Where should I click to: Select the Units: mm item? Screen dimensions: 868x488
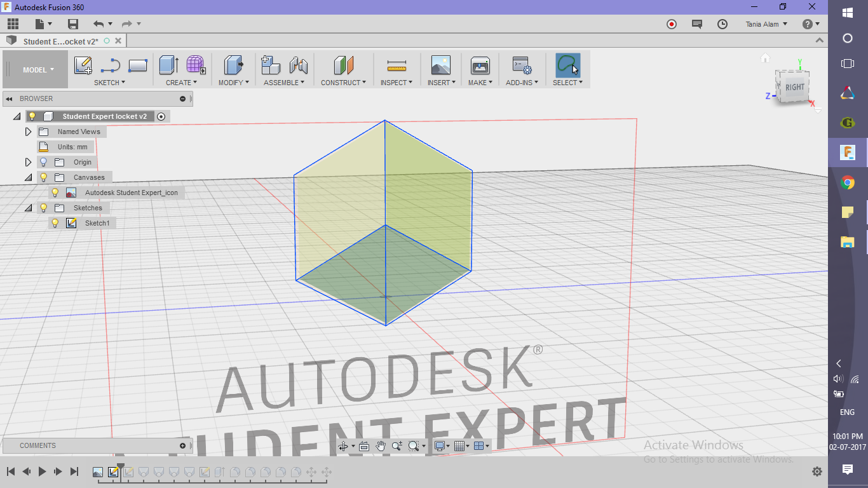coord(66,147)
